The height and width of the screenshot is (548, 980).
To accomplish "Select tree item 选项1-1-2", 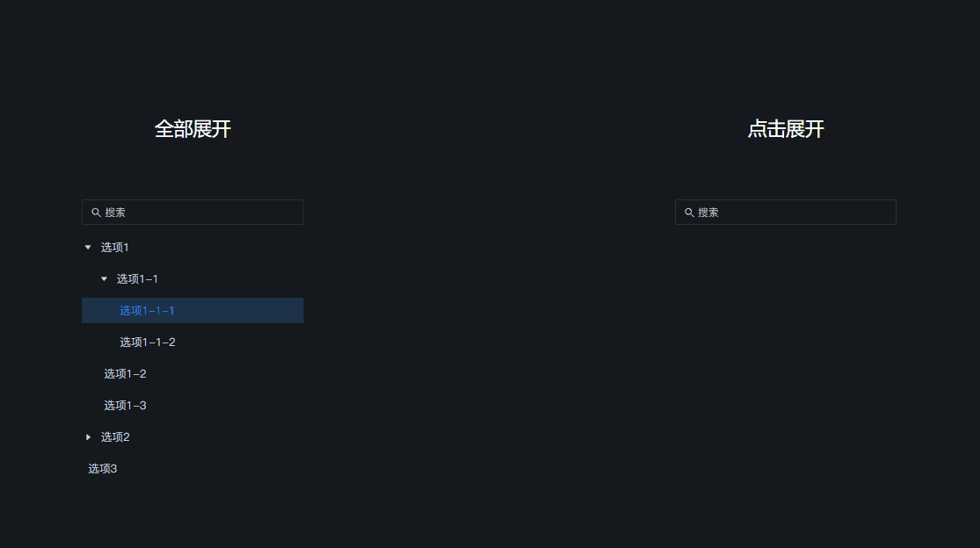I will coord(147,342).
